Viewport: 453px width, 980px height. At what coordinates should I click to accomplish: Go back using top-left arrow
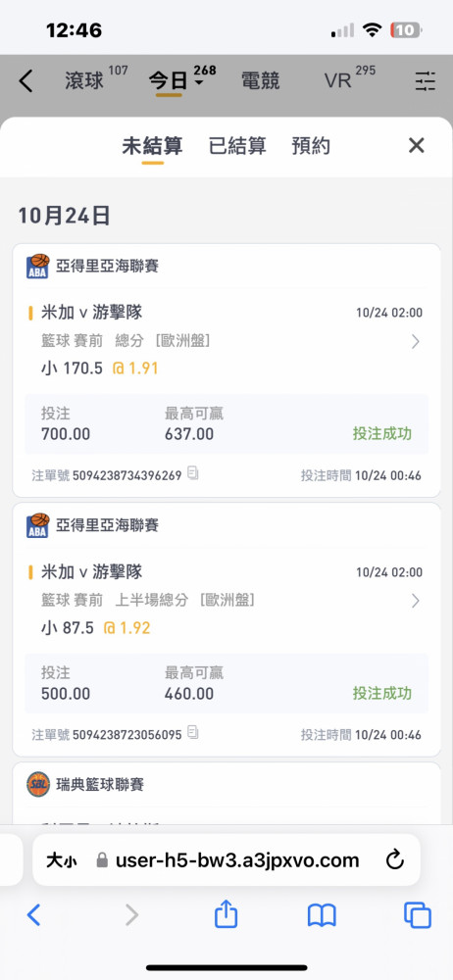(x=25, y=81)
